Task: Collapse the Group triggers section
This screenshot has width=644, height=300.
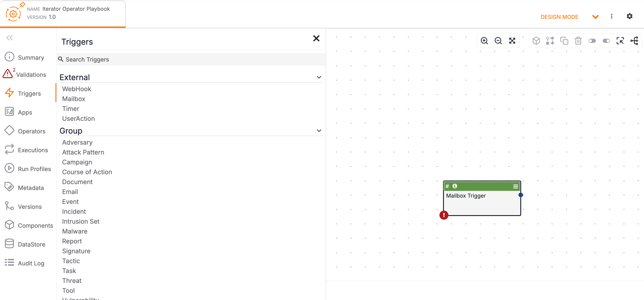Action: point(319,130)
